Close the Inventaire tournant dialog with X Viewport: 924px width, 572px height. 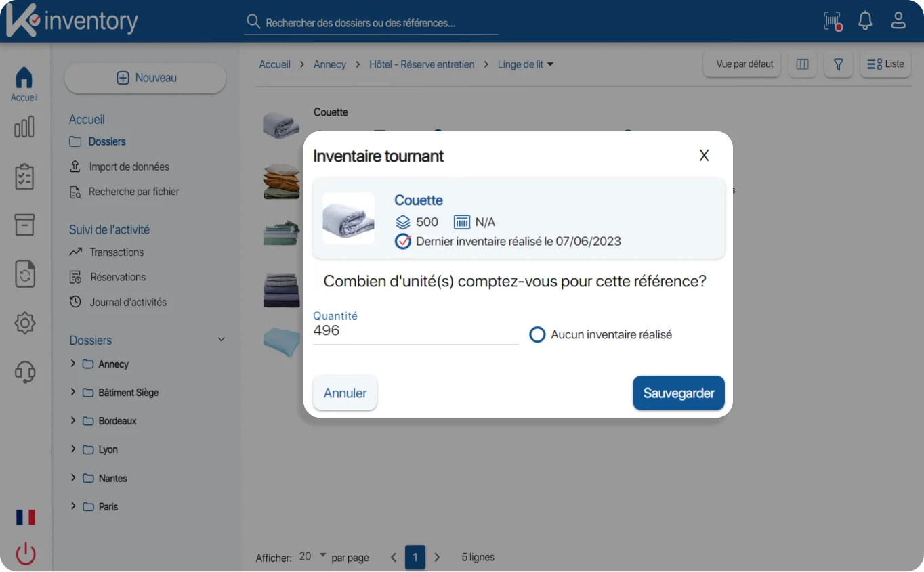(704, 156)
